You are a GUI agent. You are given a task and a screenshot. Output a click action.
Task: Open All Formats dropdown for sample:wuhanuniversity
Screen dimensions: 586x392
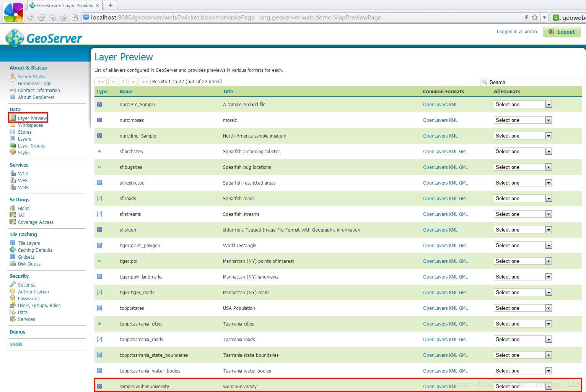[x=523, y=386]
